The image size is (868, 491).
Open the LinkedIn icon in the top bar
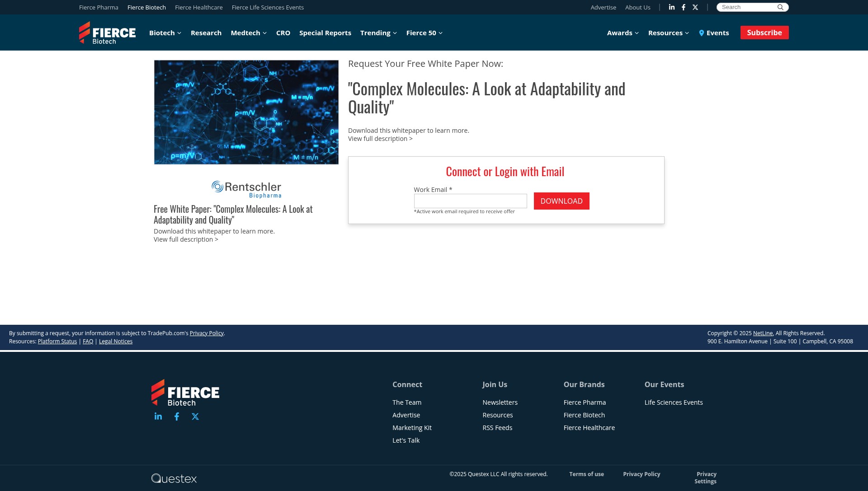point(672,7)
